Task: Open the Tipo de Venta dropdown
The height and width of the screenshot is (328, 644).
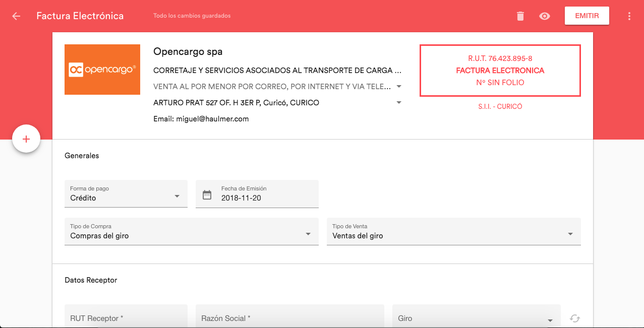Action: pos(570,233)
